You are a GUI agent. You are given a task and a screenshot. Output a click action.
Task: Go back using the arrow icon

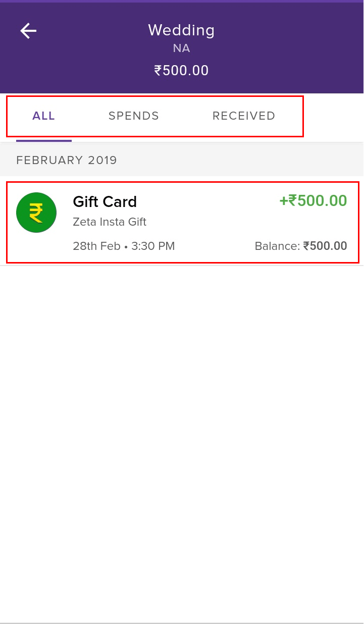pyautogui.click(x=28, y=31)
